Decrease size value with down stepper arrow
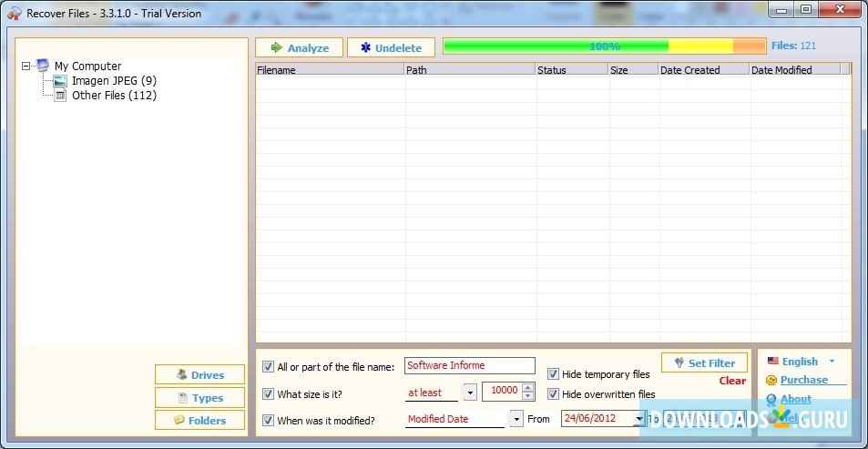Screen dimensions: 868x449 [x=528, y=395]
